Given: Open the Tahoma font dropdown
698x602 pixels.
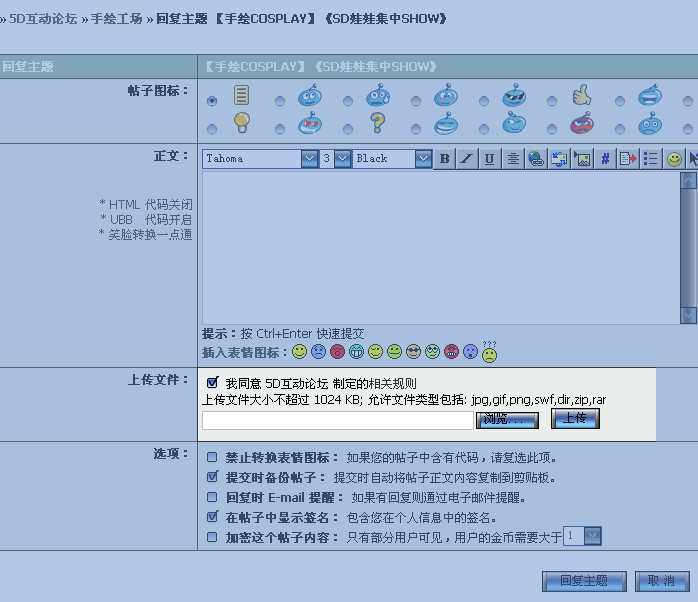Looking at the screenshot, I should pyautogui.click(x=309, y=159).
